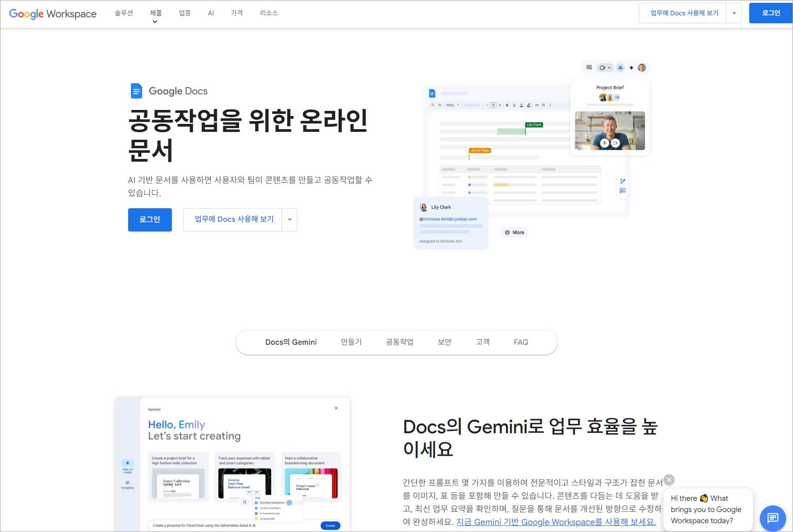Click the Underline icon in the toolbar

click(x=514, y=105)
